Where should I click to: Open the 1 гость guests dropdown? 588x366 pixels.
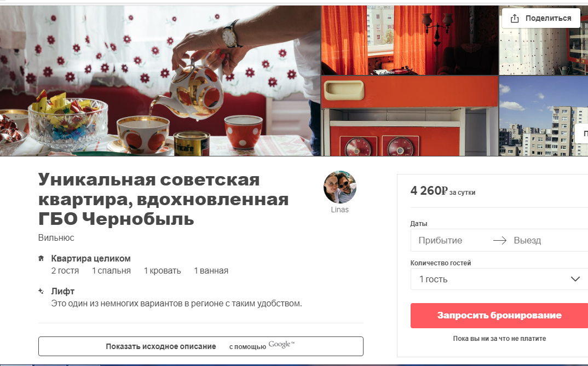(x=499, y=279)
